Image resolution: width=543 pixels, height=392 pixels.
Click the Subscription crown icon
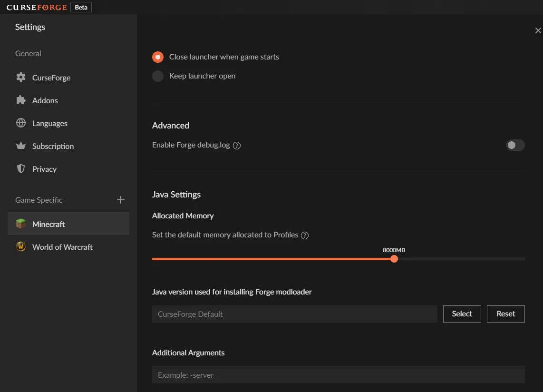[21, 146]
